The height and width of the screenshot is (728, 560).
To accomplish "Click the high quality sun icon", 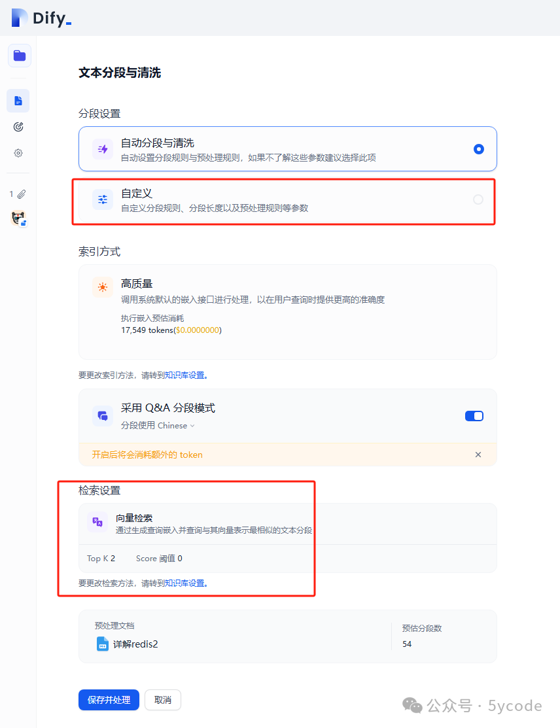I will pyautogui.click(x=103, y=287).
